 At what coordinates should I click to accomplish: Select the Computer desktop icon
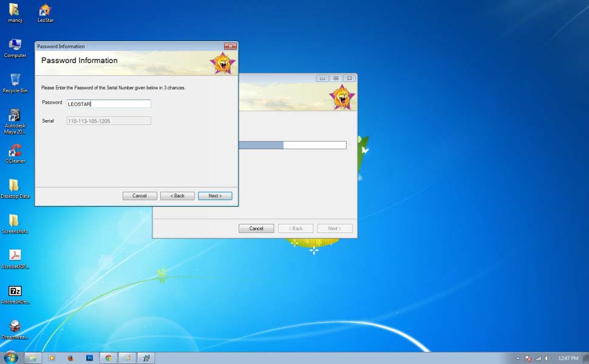15,48
